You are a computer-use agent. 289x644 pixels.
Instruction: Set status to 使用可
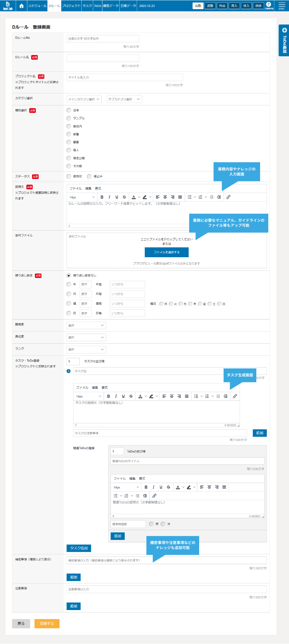pyautogui.click(x=69, y=176)
